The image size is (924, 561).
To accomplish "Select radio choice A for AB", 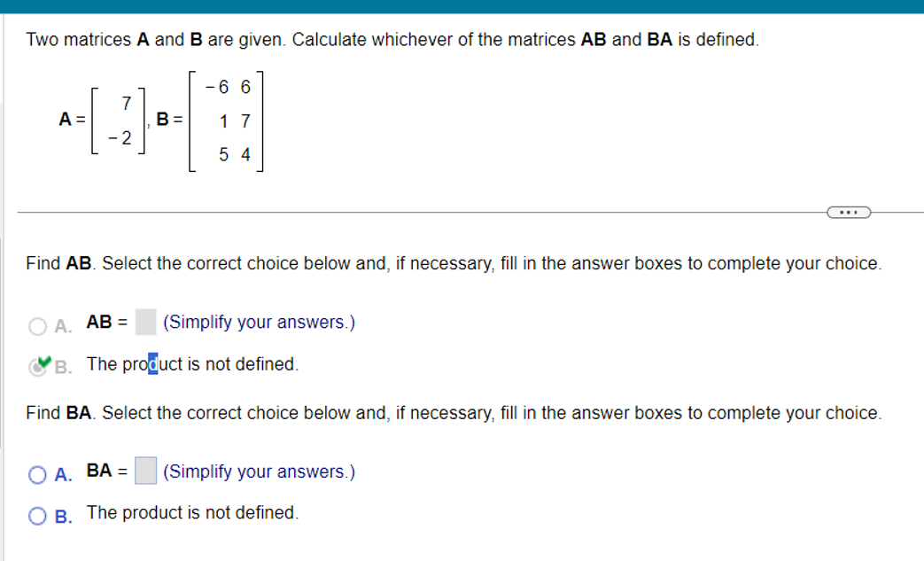I will point(38,324).
